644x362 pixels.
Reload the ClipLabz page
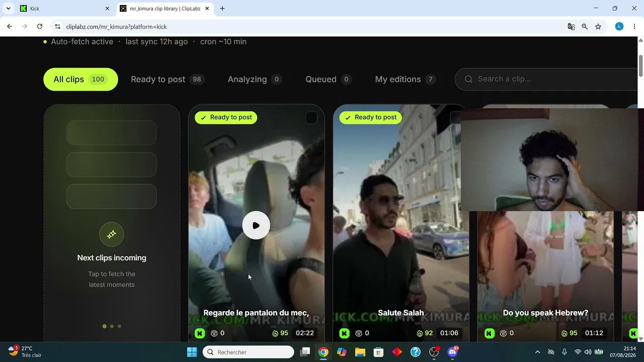click(40, 27)
